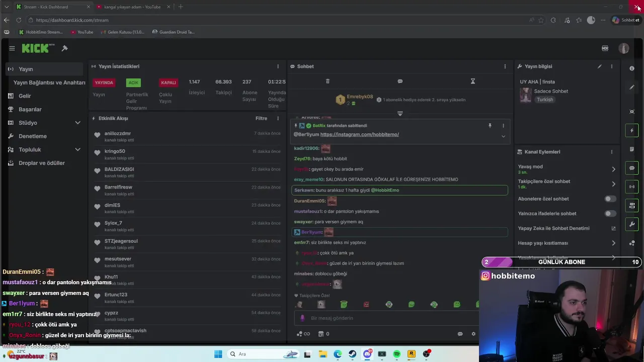The image size is (644, 362).
Task: Click the header icon left of the avatar
Action: (x=605, y=48)
